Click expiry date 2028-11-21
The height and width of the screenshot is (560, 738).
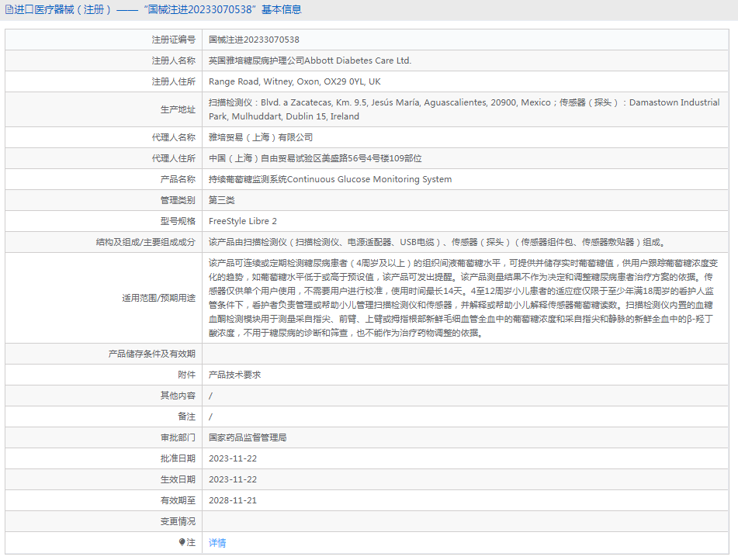click(233, 500)
